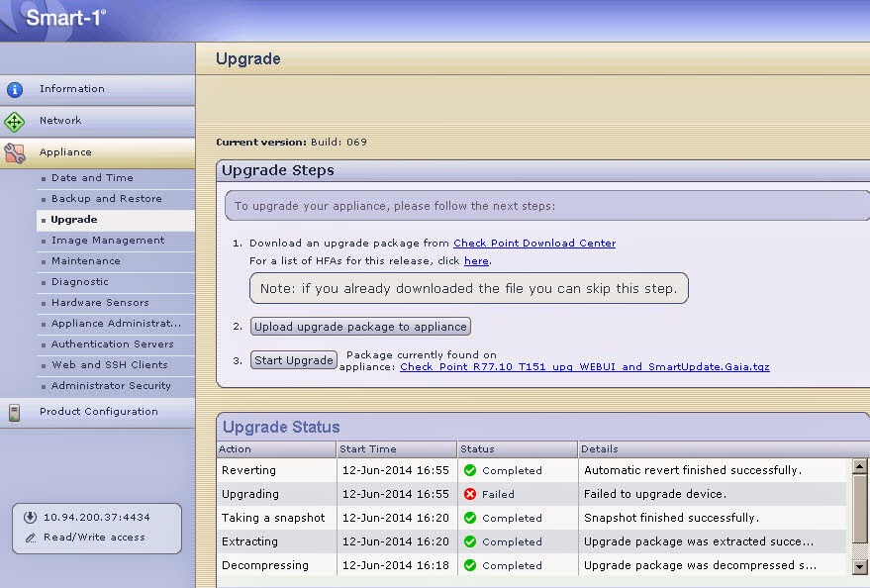This screenshot has height=588, width=870.
Task: Click the Appliance tools icon
Action: coord(15,153)
